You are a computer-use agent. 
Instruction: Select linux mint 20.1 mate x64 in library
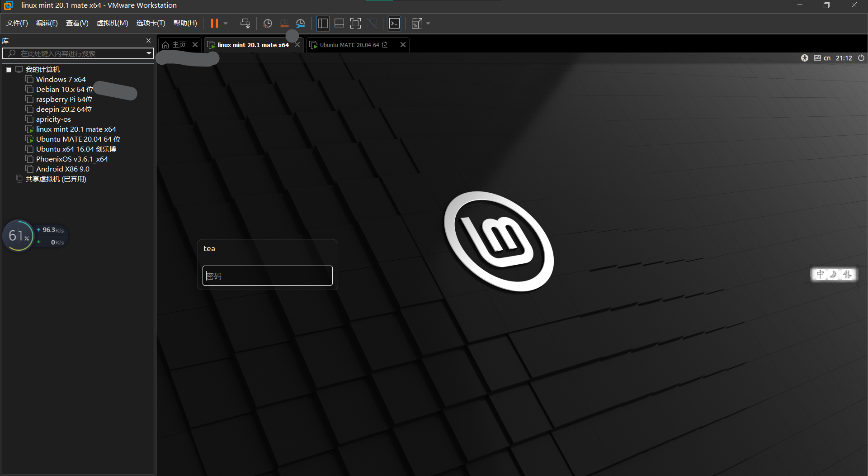[x=76, y=129]
